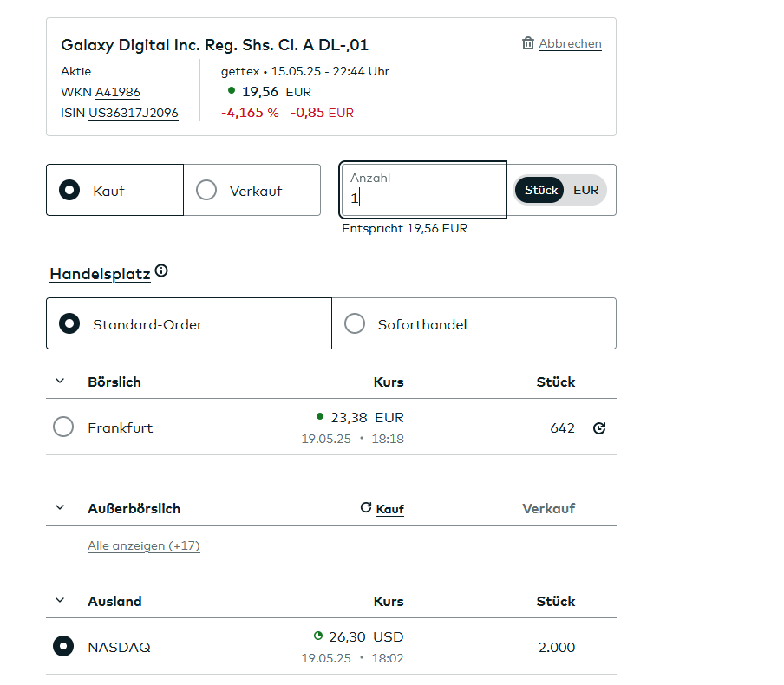Click the green status dot beside 19,56 EUR

pyautogui.click(x=231, y=90)
